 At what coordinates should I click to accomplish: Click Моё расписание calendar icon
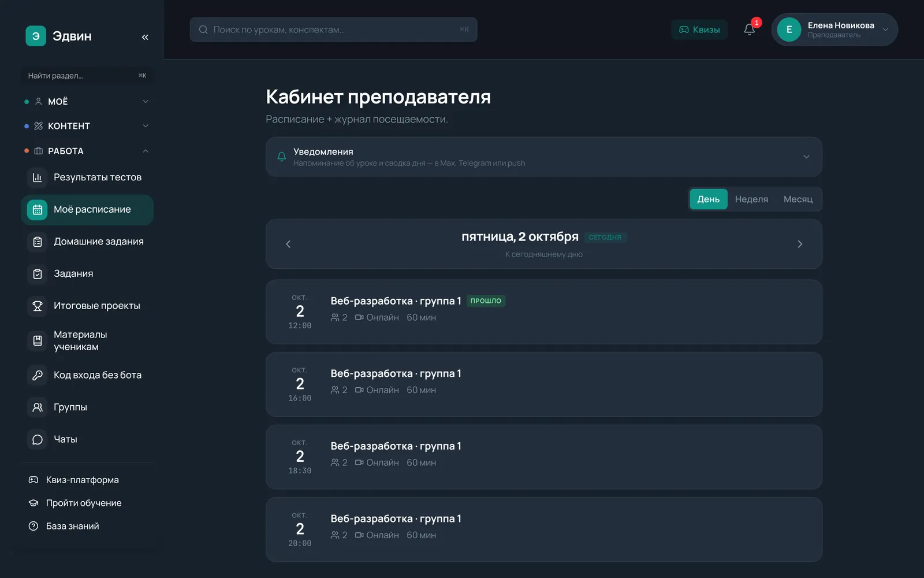(38, 210)
